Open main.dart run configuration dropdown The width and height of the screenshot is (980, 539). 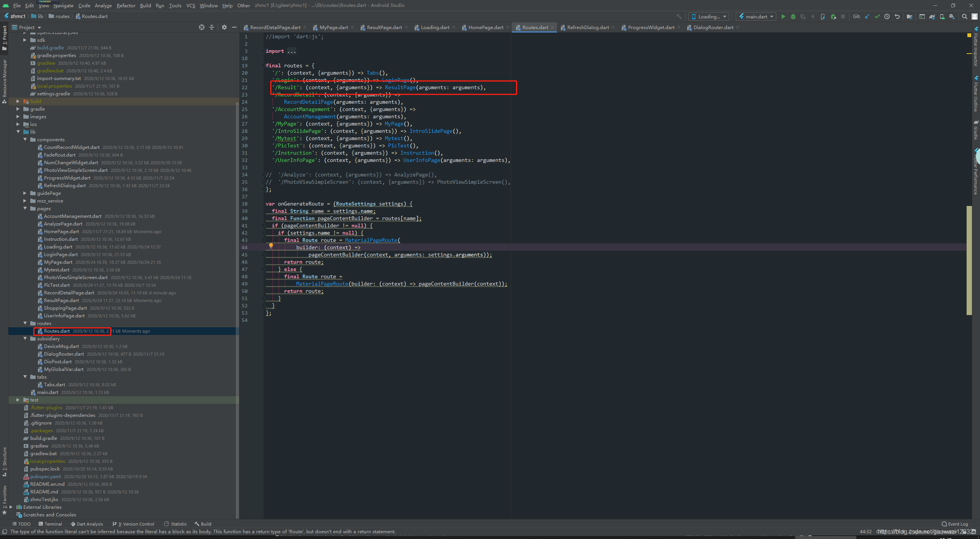coord(756,16)
